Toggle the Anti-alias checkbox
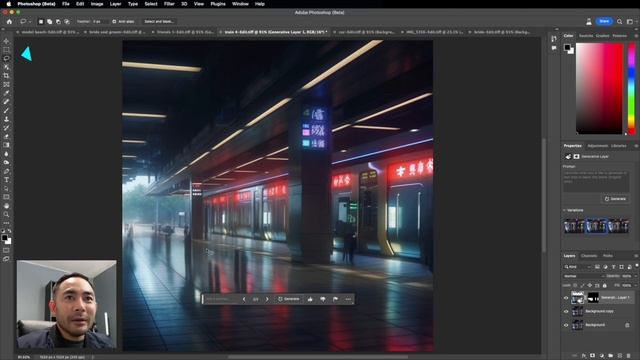Viewport: 640px width, 360px height. pyautogui.click(x=114, y=21)
